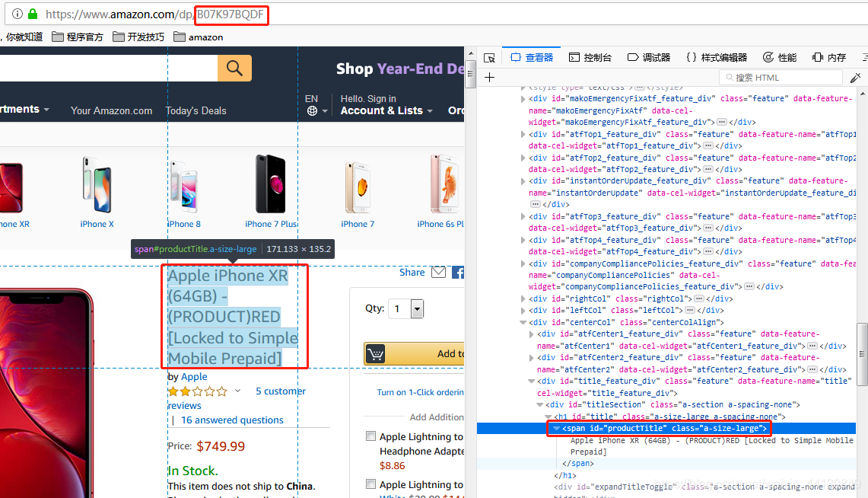Tick the second Apple Lightning accessory checkbox

click(x=371, y=484)
